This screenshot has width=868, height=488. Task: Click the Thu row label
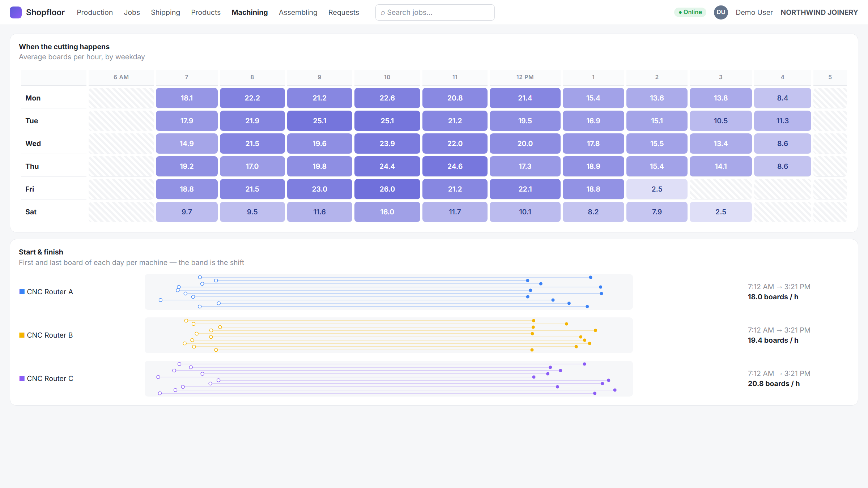pos(32,166)
